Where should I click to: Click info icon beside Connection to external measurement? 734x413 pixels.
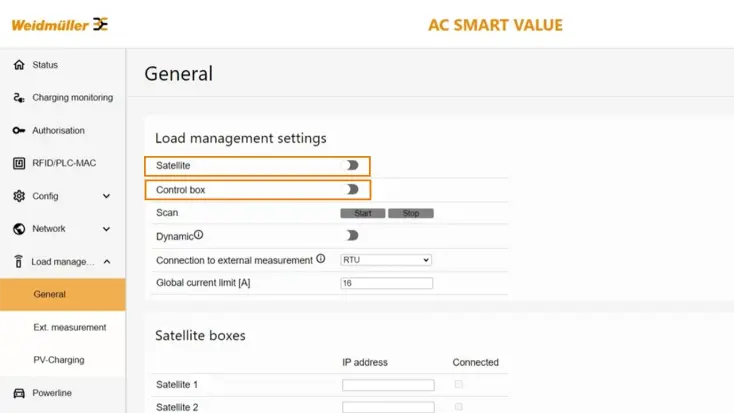coord(321,259)
